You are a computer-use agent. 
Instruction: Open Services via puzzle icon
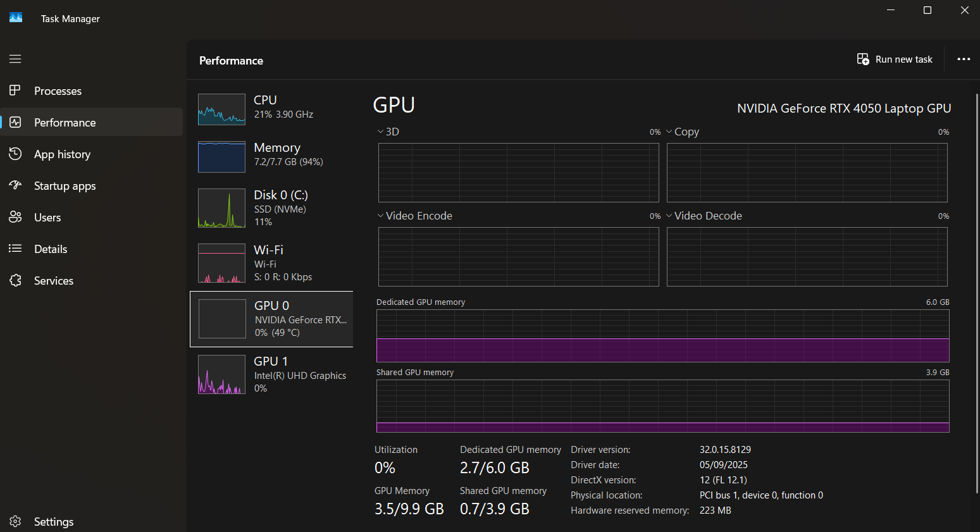(15, 280)
